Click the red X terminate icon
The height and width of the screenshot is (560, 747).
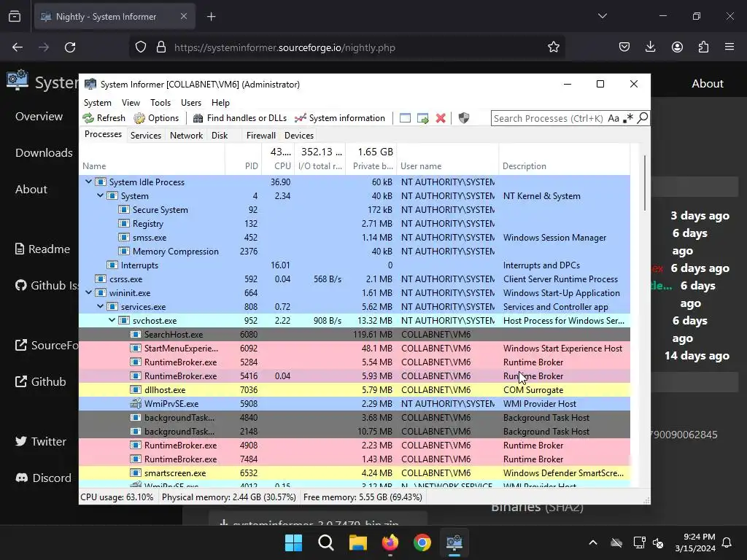point(441,118)
